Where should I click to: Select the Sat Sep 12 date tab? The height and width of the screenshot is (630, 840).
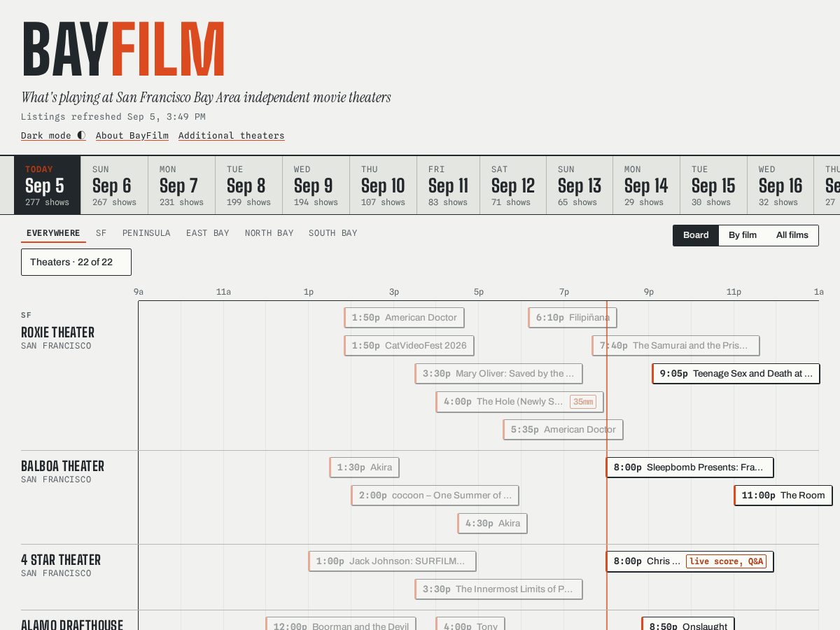click(x=513, y=185)
